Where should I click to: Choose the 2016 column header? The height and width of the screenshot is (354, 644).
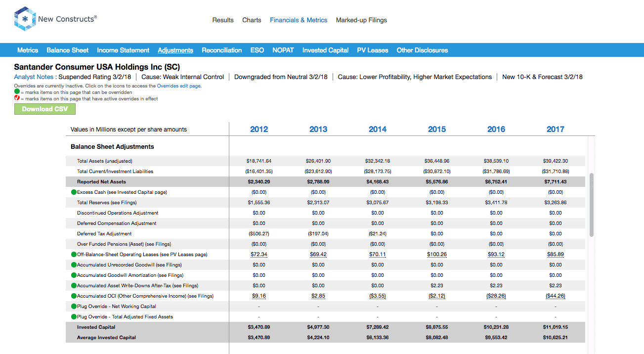click(x=496, y=129)
